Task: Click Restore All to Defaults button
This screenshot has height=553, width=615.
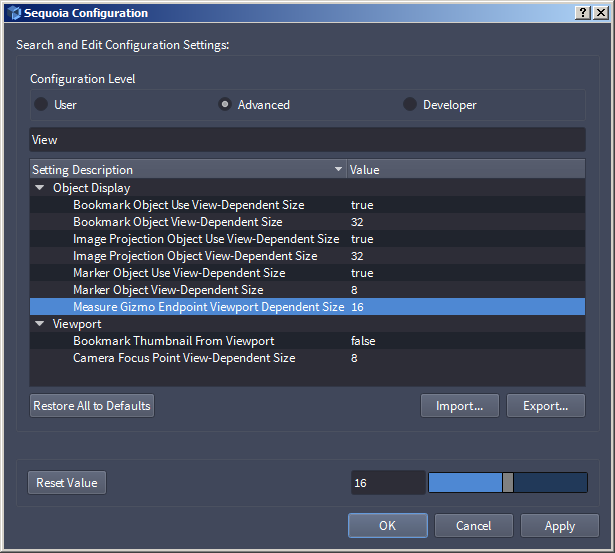Action: click(x=92, y=406)
